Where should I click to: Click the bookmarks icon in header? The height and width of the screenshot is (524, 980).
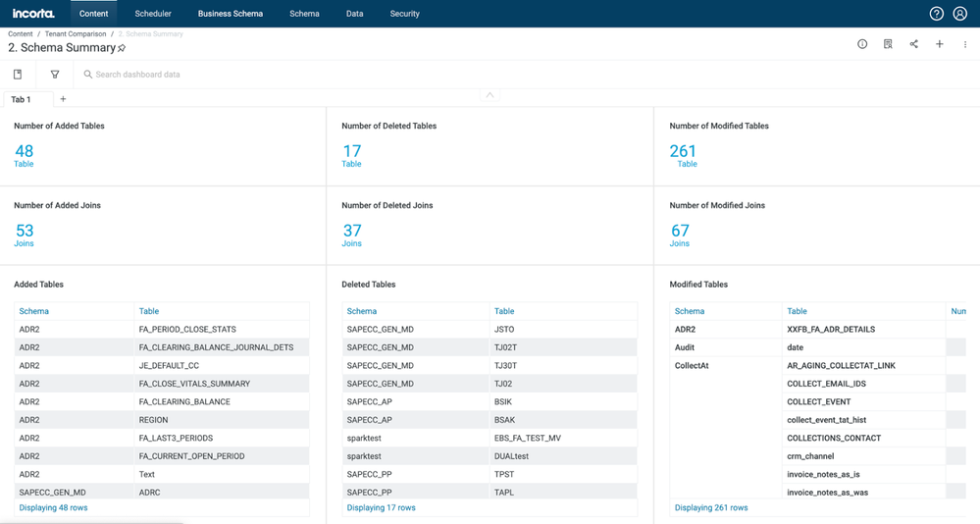[888, 44]
